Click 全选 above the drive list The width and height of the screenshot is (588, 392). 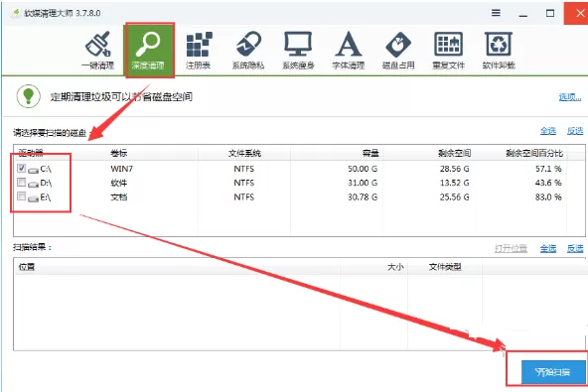coord(548,131)
